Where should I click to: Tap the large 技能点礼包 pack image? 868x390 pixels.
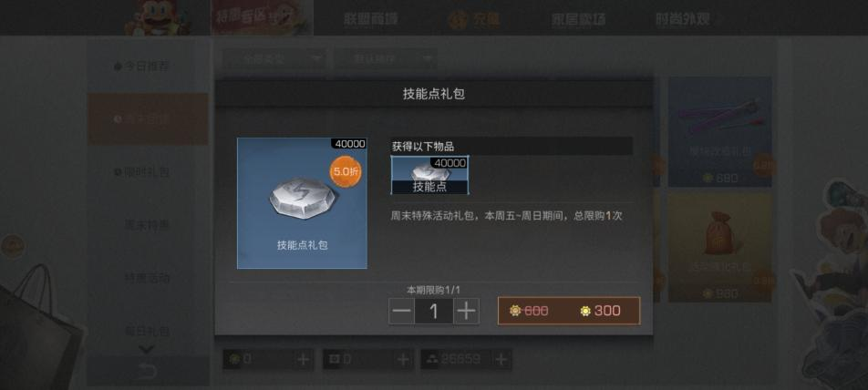pos(303,203)
